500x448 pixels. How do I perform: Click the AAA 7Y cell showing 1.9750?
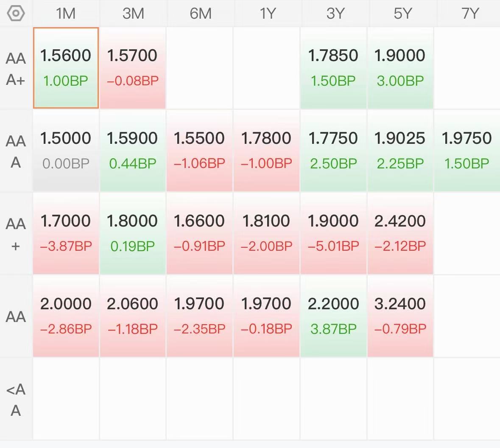click(467, 151)
